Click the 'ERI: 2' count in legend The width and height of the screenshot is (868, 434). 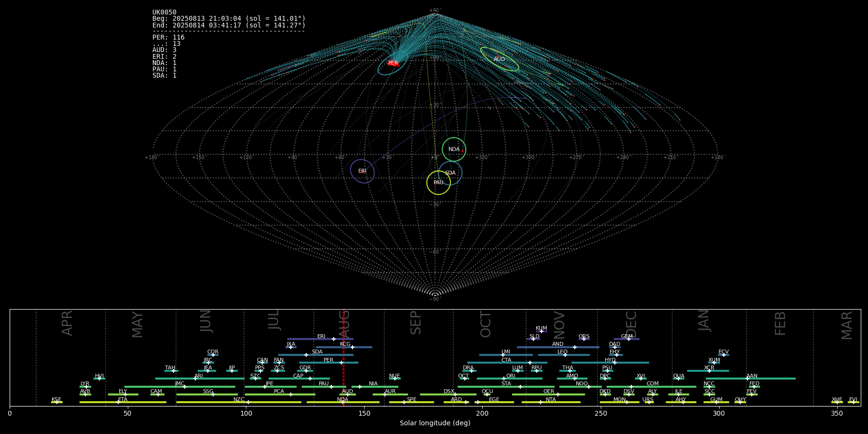pos(164,56)
